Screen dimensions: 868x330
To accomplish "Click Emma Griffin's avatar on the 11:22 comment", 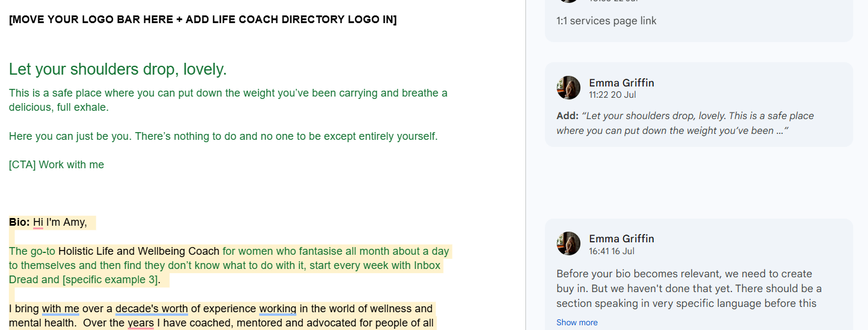I will tap(569, 88).
